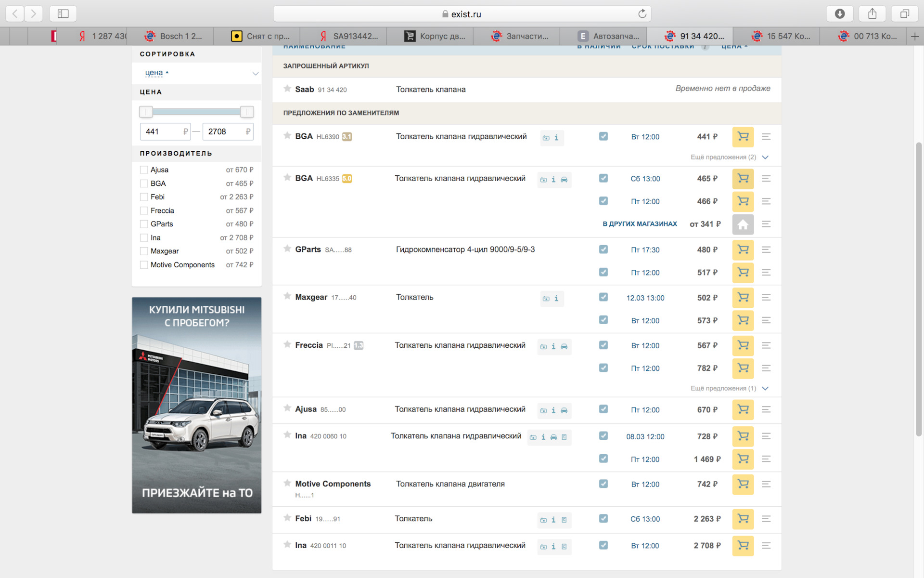This screenshot has width=924, height=578.
Task: Open Motive Components product link
Action: tap(333, 484)
